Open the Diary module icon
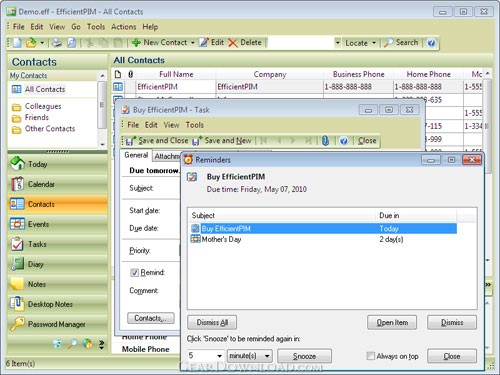The width and height of the screenshot is (500, 375). click(17, 264)
